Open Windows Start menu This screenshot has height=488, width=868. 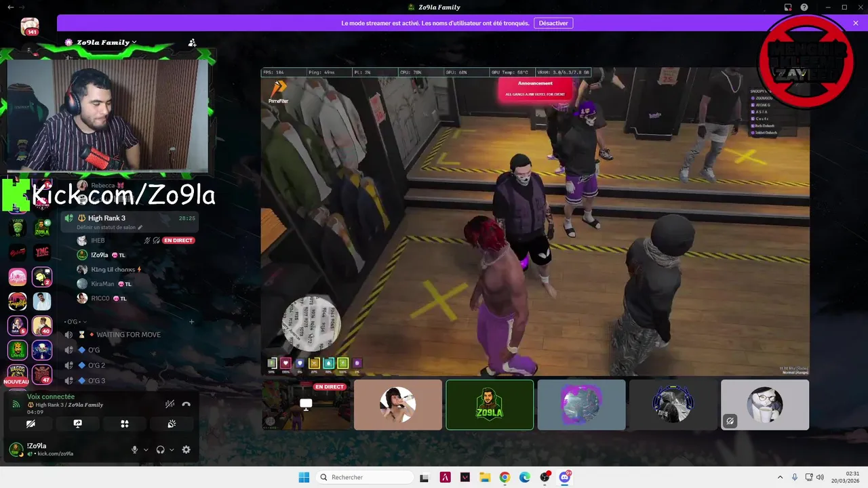[x=304, y=477]
